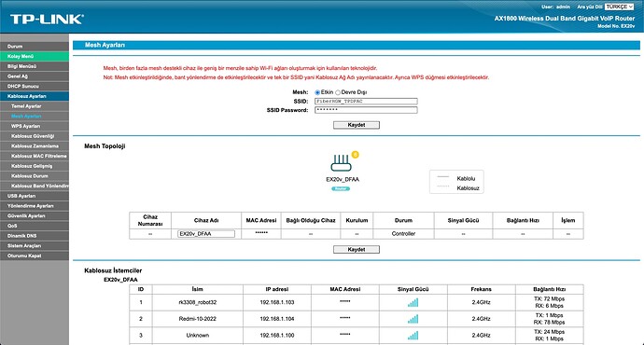Open the Genel Ağ menu
The image size is (644, 345).
tap(35, 76)
